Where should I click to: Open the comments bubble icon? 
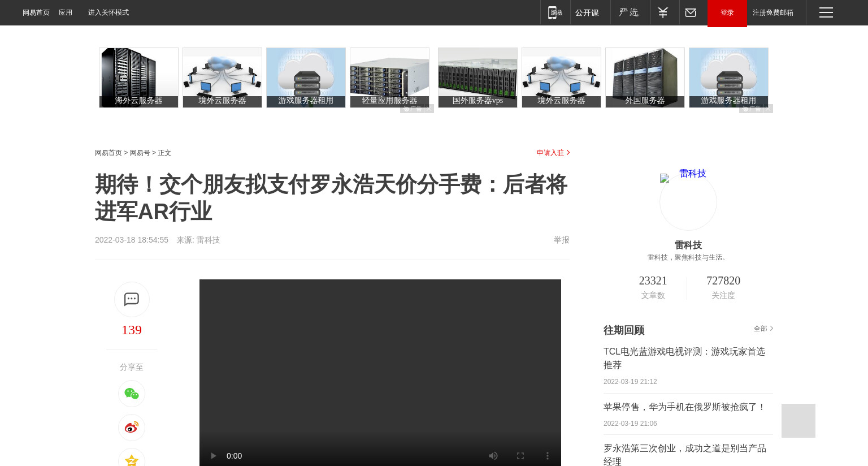coord(132,299)
